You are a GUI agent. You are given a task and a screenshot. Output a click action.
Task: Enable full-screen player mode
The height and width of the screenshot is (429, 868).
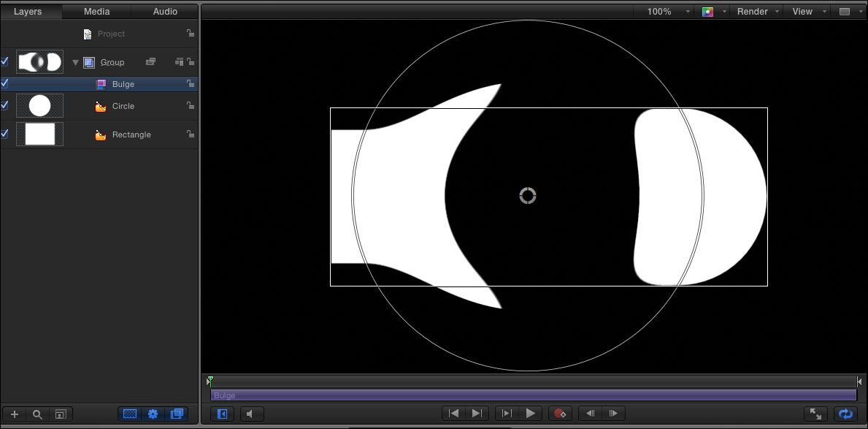[815, 414]
